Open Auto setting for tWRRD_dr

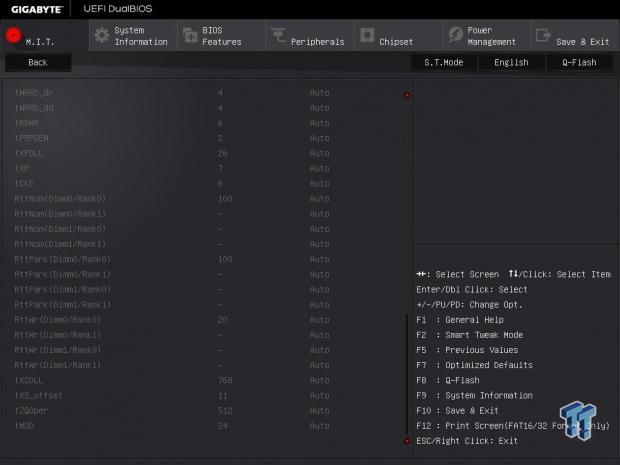click(319, 93)
